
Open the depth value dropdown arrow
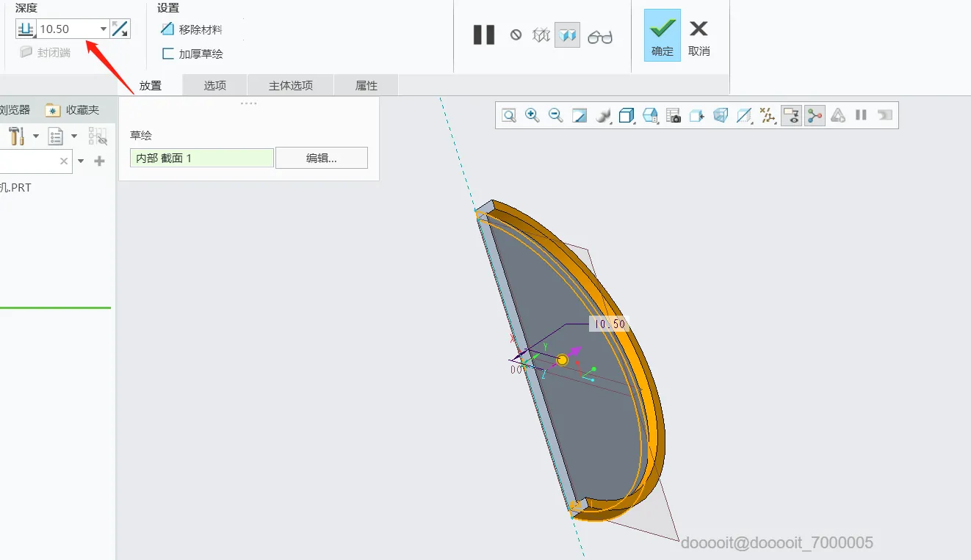(x=104, y=29)
